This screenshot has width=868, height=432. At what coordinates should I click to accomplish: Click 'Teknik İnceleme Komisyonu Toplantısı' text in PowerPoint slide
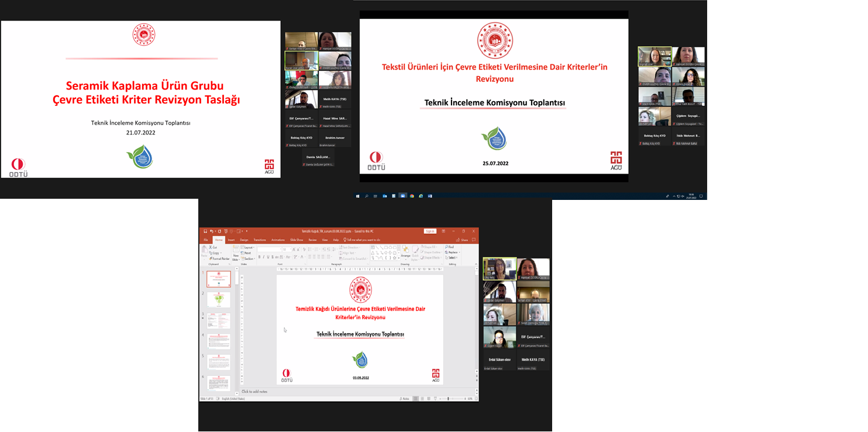tap(360, 334)
